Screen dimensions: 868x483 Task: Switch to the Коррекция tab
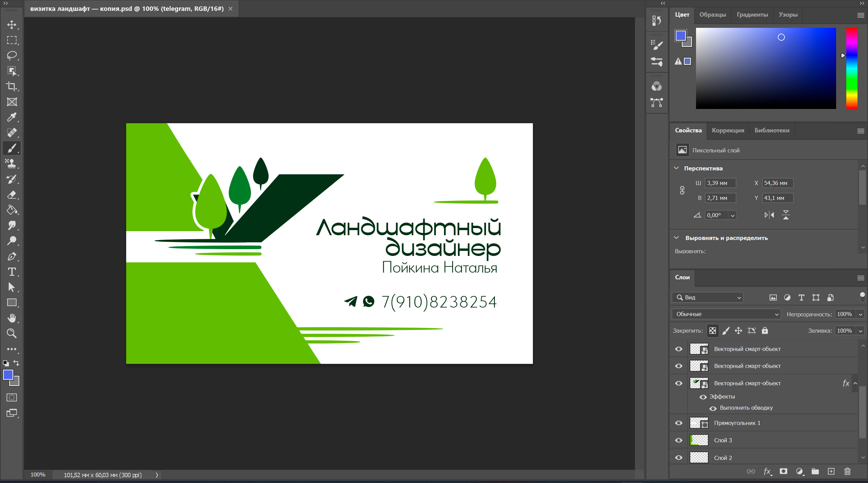(x=728, y=130)
